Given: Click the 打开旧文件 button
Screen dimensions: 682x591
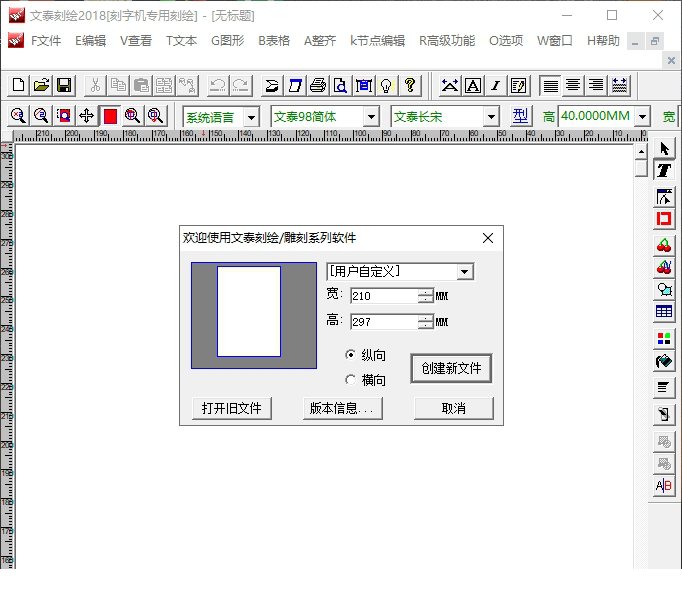Looking at the screenshot, I should (x=231, y=408).
